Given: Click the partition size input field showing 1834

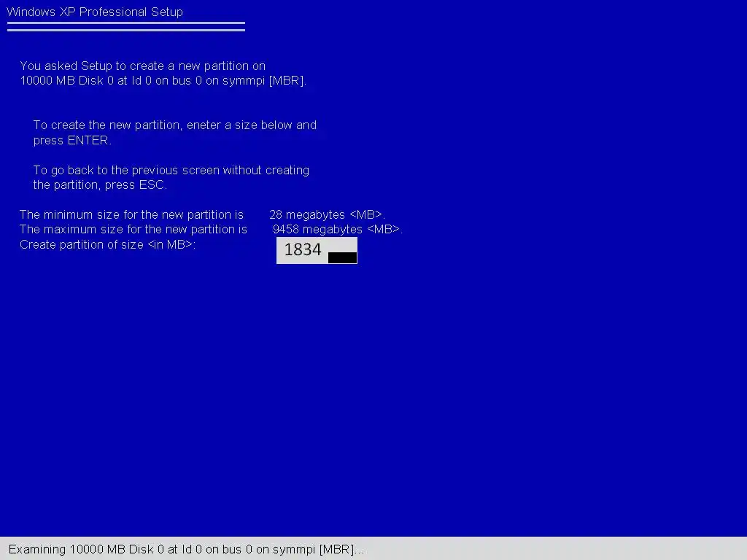Looking at the screenshot, I should coord(317,251).
